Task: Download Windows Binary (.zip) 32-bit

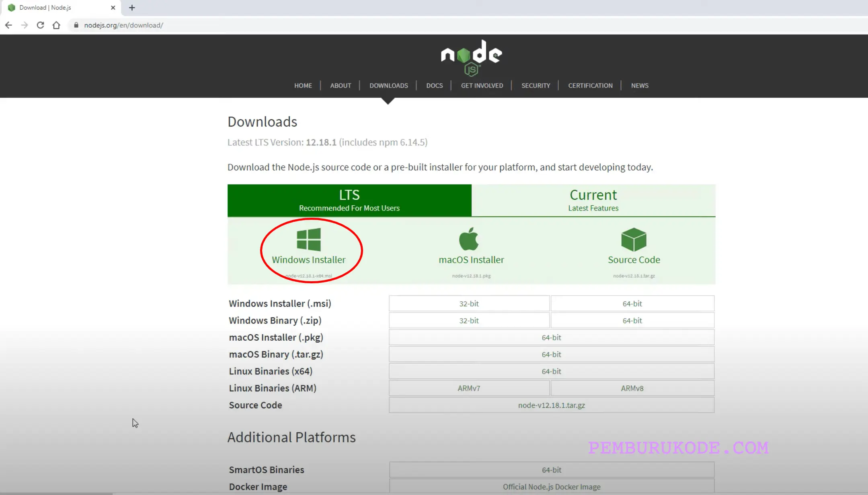Action: coord(469,321)
